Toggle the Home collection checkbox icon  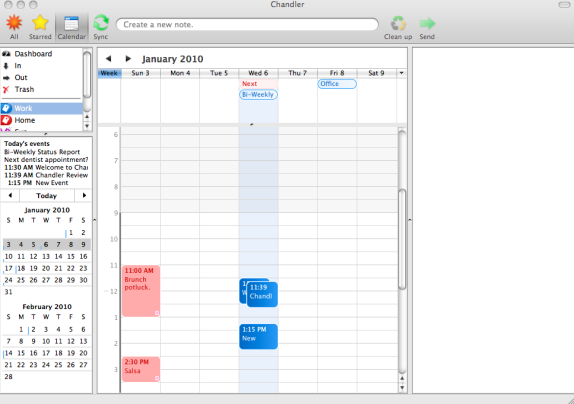click(6, 120)
